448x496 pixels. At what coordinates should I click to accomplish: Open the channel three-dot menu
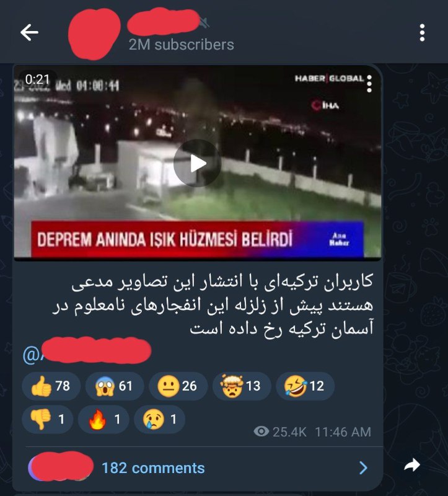(x=422, y=33)
